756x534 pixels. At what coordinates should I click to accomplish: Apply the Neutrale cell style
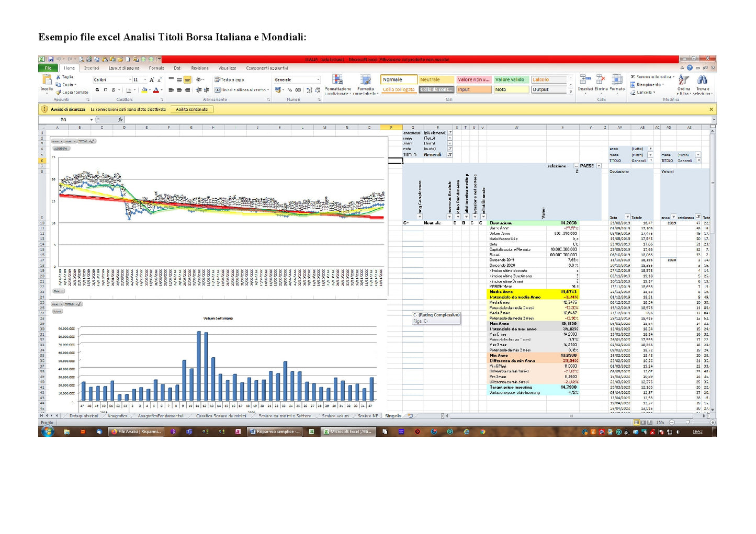pos(437,79)
